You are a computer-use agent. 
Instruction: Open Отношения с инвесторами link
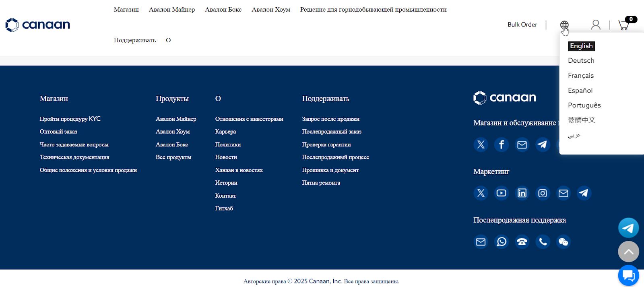[x=249, y=119]
